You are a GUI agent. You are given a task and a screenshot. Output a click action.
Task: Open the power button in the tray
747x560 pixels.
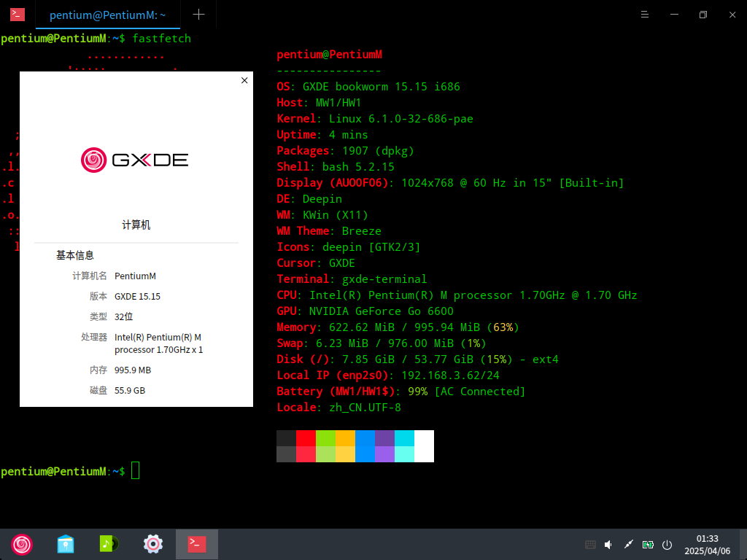(x=667, y=544)
